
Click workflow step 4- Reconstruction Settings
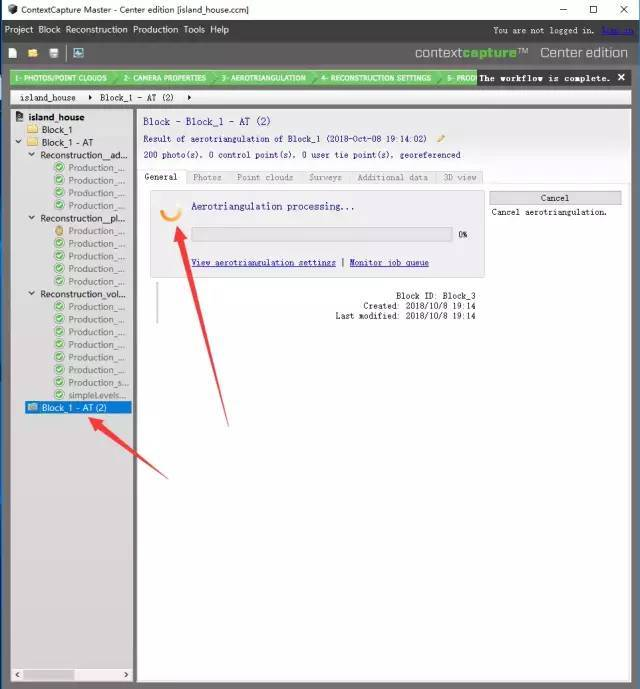(x=376, y=78)
